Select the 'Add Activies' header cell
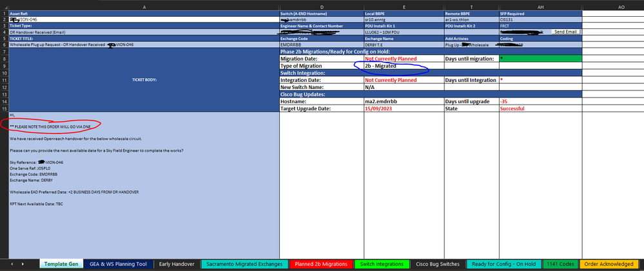The image size is (644, 271). pyautogui.click(x=471, y=39)
